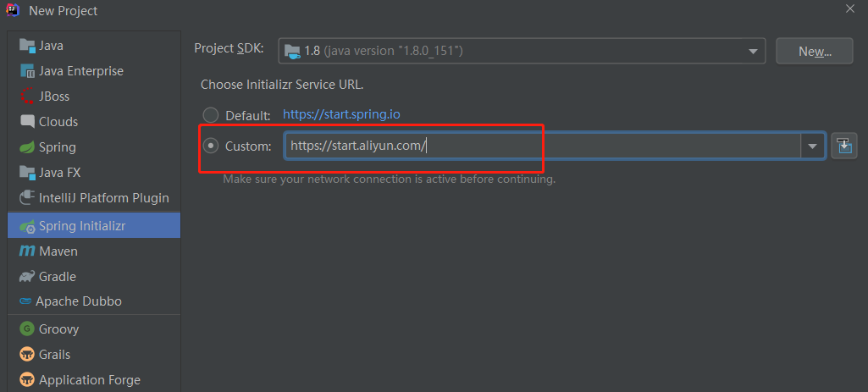Click the Apache Dubbo icon

(x=25, y=301)
